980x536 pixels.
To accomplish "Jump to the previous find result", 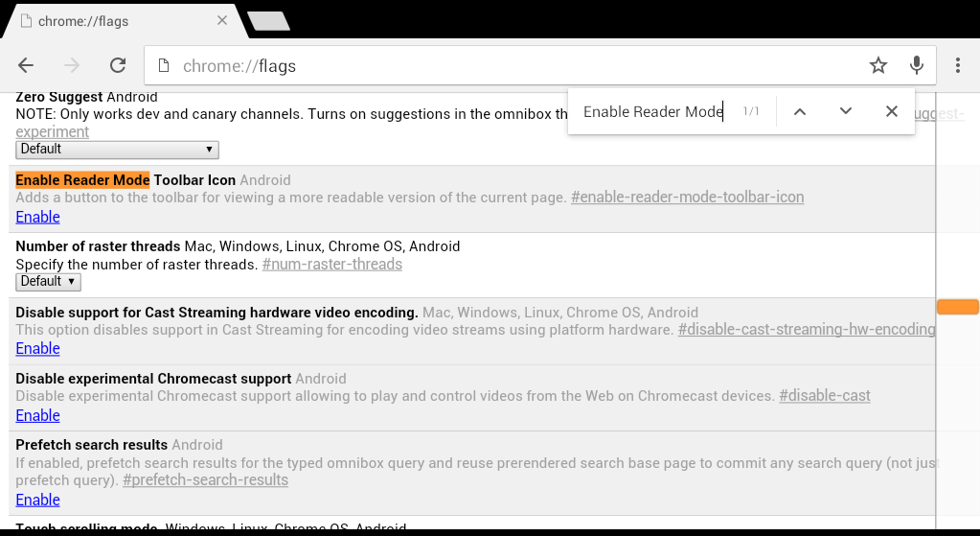I will 799,111.
